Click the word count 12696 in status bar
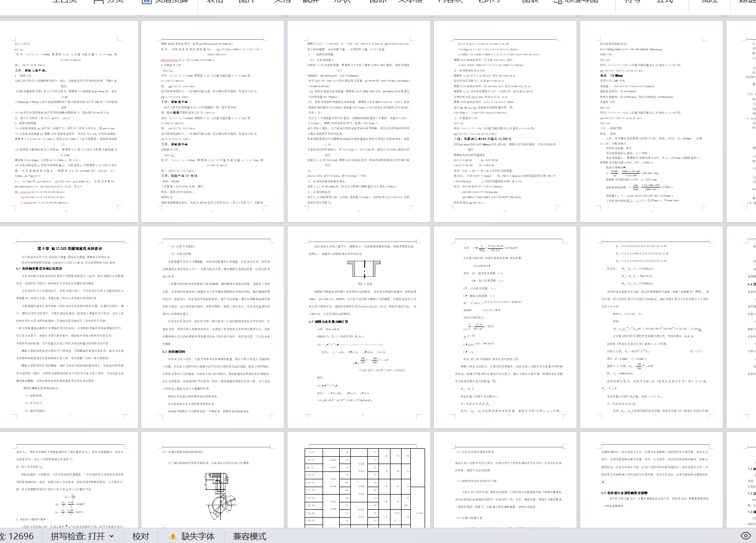The height and width of the screenshot is (543, 756). coord(17,536)
